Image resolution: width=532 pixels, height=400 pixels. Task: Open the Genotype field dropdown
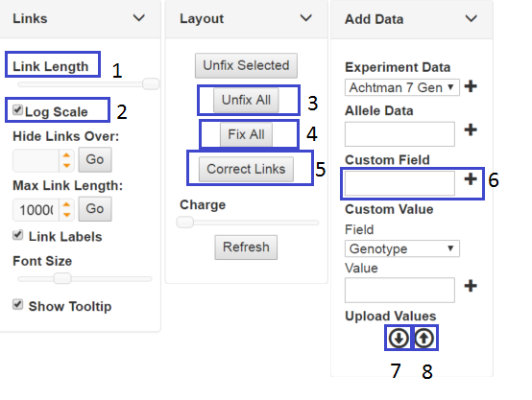(402, 248)
